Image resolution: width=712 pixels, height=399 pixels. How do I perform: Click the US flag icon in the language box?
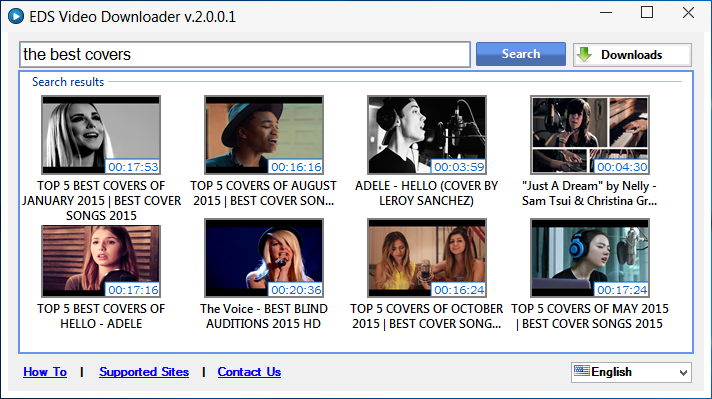point(582,371)
